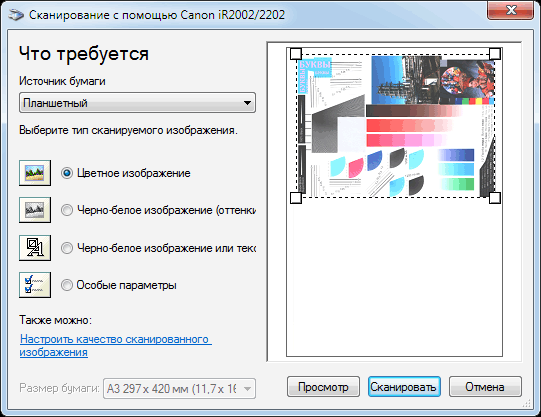The width and height of the screenshot is (541, 417).
Task: Open 'Настроить качество сканированного изображения' link
Action: (115, 346)
